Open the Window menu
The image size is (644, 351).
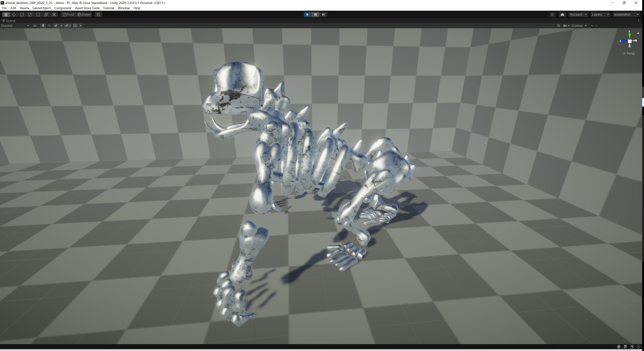point(124,8)
